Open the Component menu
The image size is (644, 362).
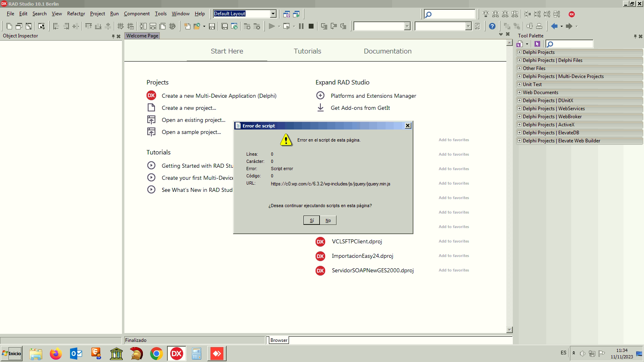click(137, 14)
